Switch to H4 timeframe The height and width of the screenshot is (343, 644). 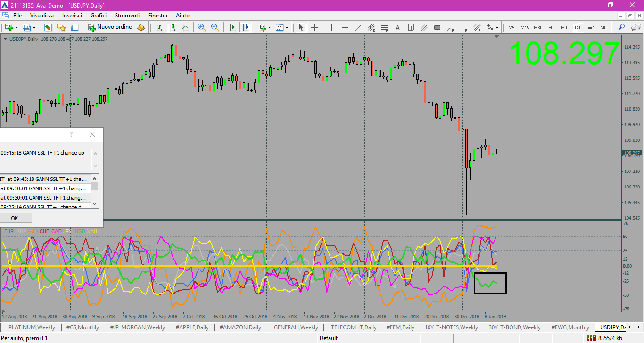[564, 27]
